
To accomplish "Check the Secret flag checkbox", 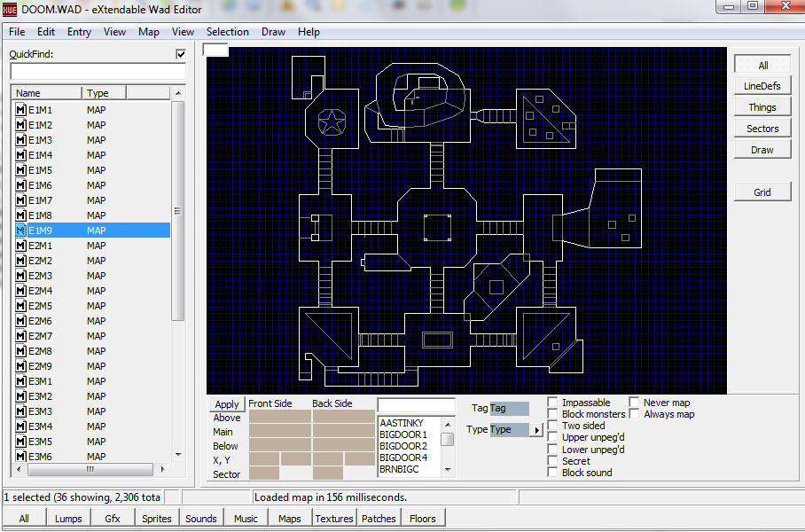I will (553, 461).
